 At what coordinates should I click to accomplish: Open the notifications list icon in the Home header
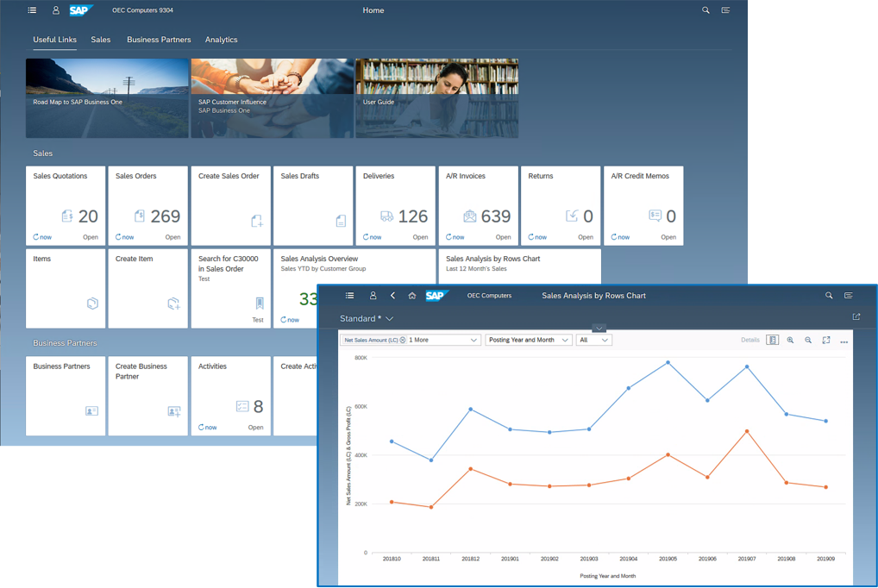point(725,10)
